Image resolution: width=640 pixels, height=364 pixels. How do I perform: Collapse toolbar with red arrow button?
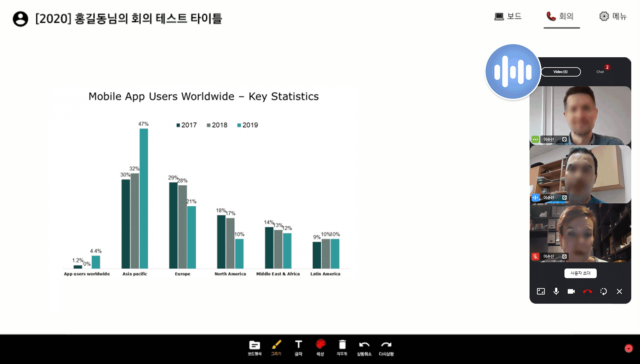point(628,348)
